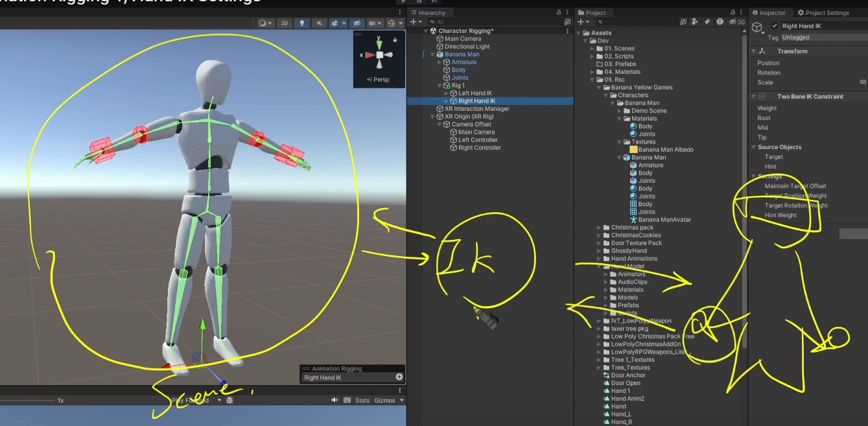Viewport: 868px width, 426px height.
Task: Switch to the Project Settings tab
Action: tap(823, 12)
